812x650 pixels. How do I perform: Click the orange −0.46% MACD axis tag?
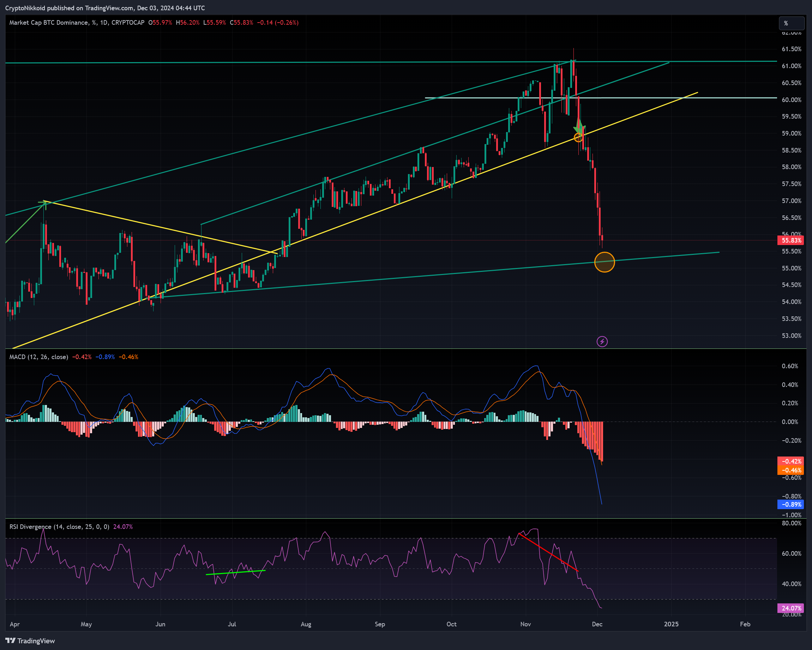coord(790,470)
